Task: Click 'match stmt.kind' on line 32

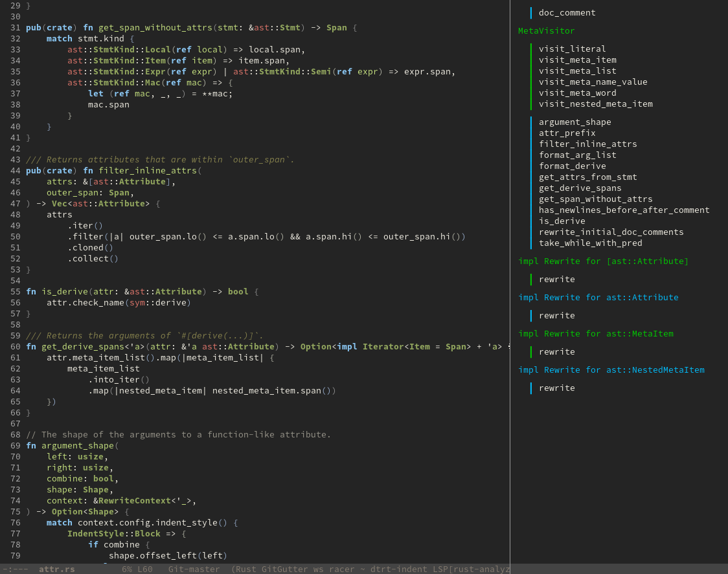Action: (x=85, y=39)
